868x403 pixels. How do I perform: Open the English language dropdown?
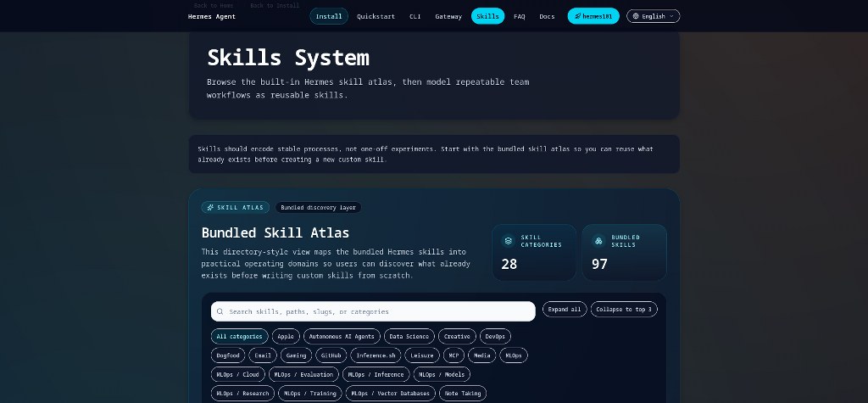point(654,16)
